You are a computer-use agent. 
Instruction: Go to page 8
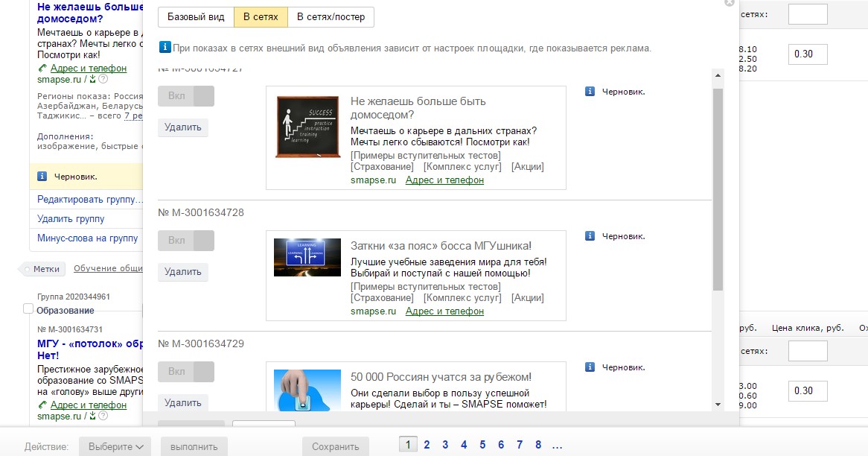click(538, 444)
